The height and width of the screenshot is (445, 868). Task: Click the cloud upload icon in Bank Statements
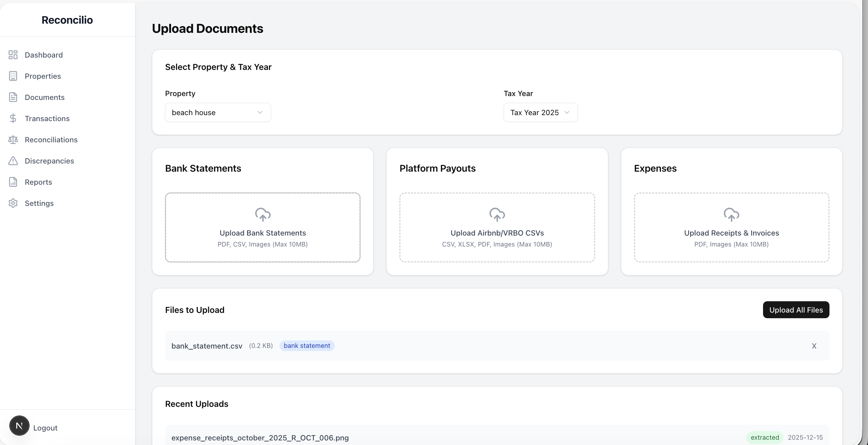point(263,215)
